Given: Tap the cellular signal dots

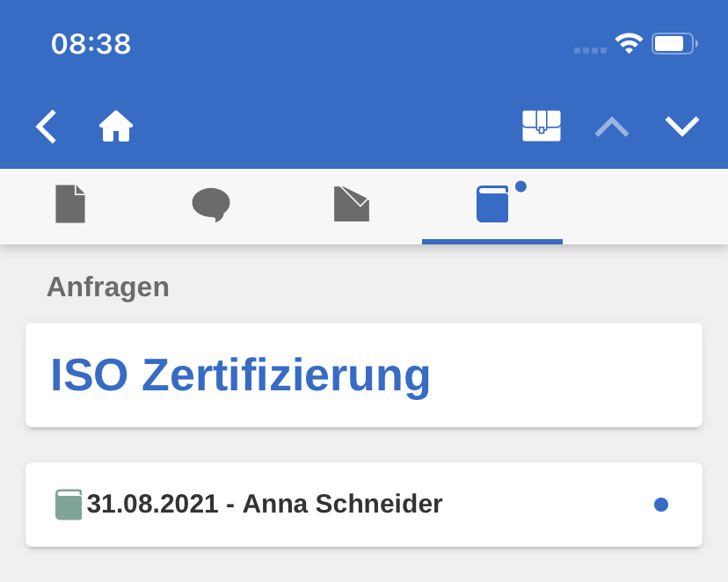Looking at the screenshot, I should click(x=590, y=50).
